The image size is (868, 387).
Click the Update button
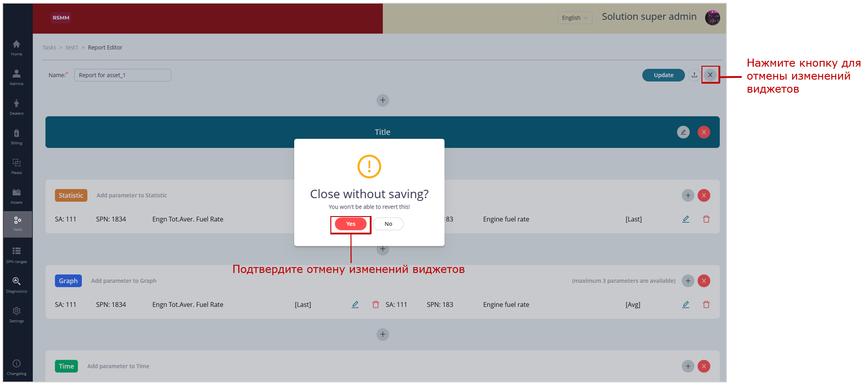tap(663, 75)
